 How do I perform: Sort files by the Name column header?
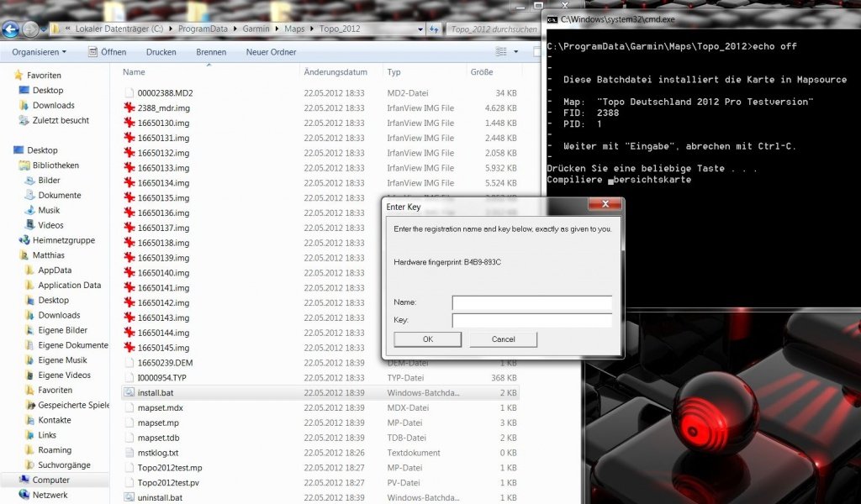pyautogui.click(x=134, y=72)
